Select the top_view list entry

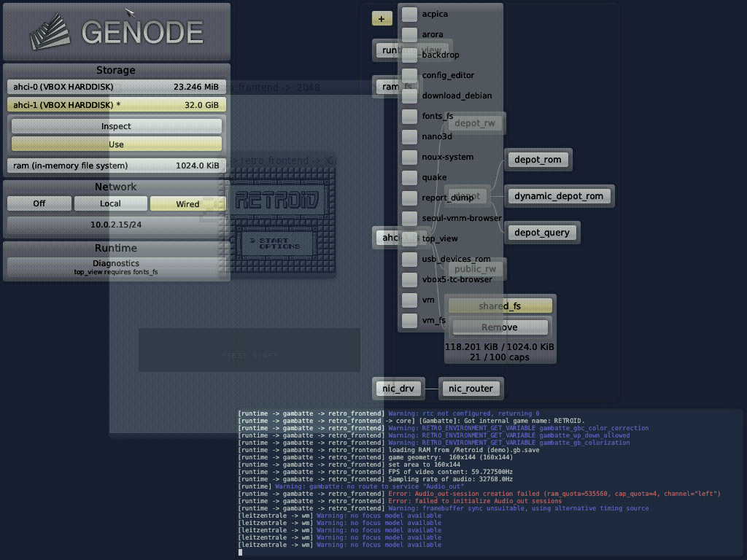[439, 238]
